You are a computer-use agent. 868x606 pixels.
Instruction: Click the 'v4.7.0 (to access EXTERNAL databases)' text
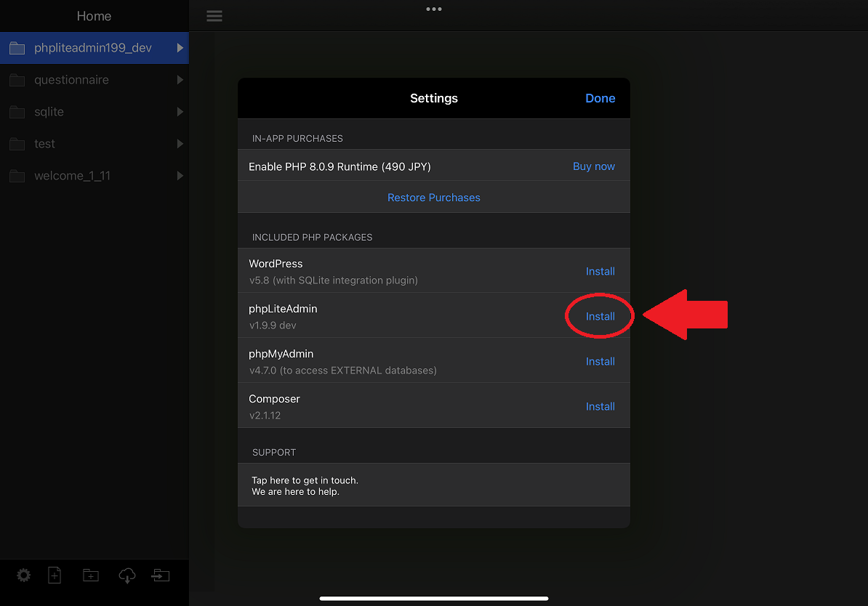(342, 371)
